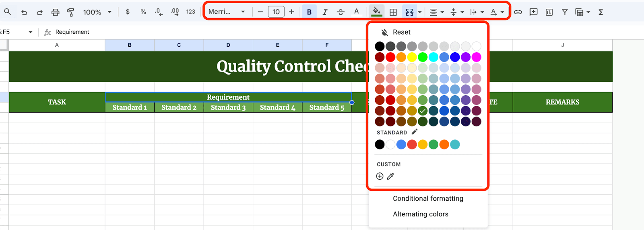Click the Standard 1 cell
This screenshot has width=644, height=230.
point(130,107)
